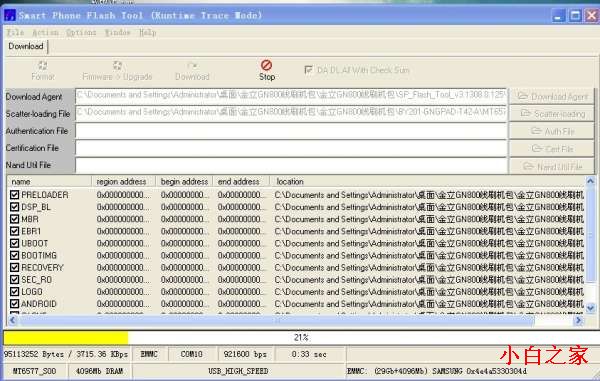Viewport: 600px width, 381px height.
Task: Click the vertical scrollbar up arrow
Action: [590, 181]
